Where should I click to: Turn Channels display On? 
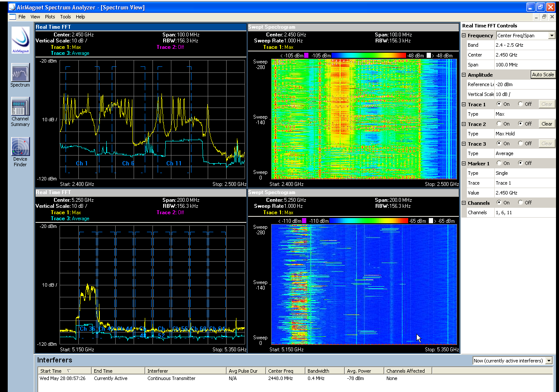pos(499,203)
